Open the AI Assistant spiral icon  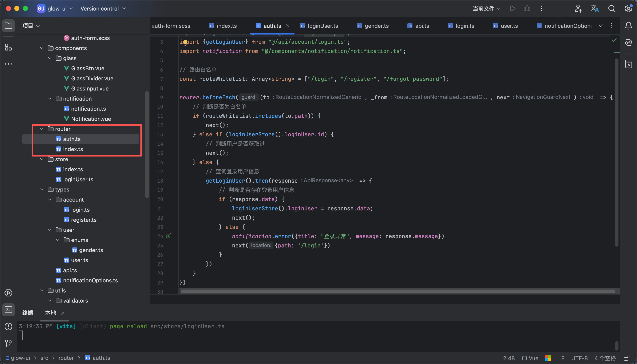(628, 43)
